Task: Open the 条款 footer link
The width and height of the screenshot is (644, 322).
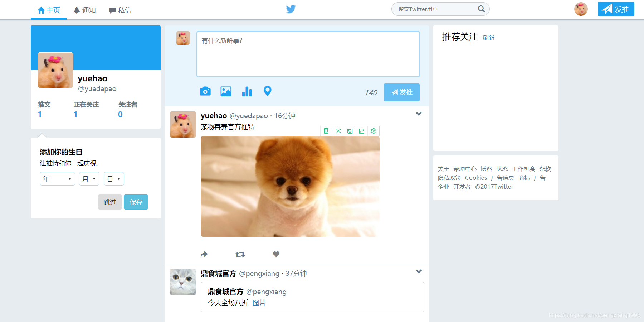Action: click(x=545, y=169)
